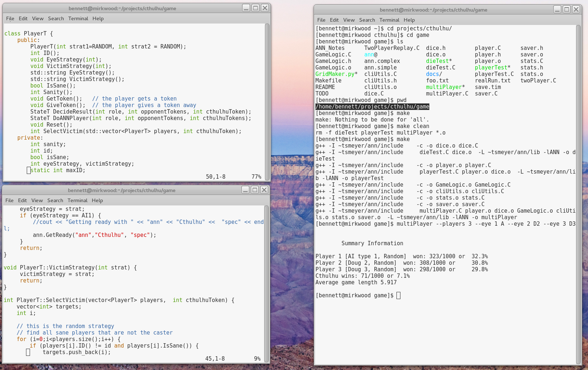Open Terminal menu in the right shell terminal
Screen dimensions: 588x370
pos(389,20)
